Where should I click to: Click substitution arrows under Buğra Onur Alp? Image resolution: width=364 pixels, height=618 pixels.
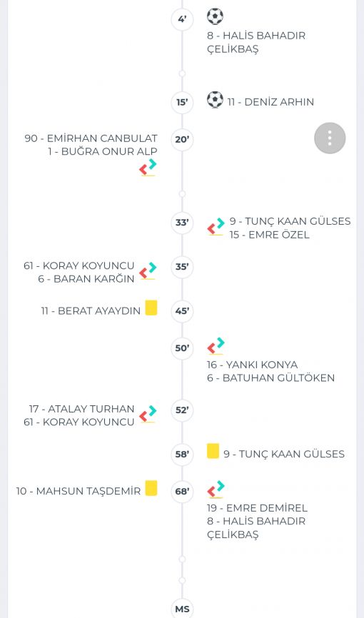pyautogui.click(x=148, y=168)
